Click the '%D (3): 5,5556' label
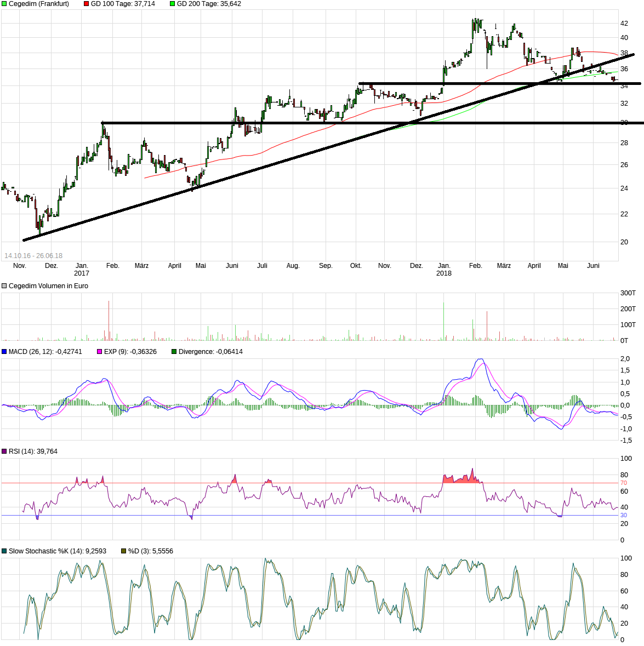This screenshot has height=646, width=644. coord(150,551)
